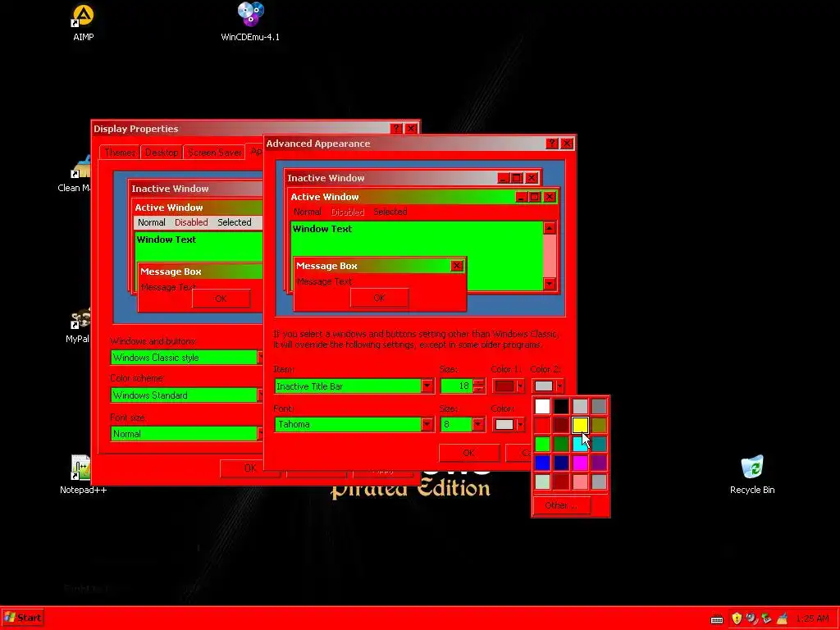Switch to the Themes tab
840x630 pixels.
coord(120,153)
